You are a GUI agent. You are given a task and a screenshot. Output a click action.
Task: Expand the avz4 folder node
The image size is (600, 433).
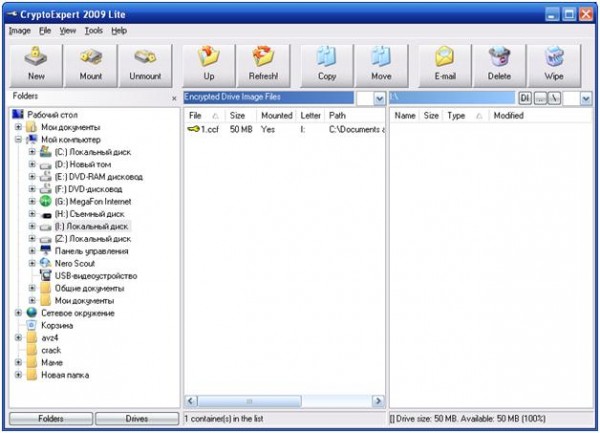coord(18,338)
